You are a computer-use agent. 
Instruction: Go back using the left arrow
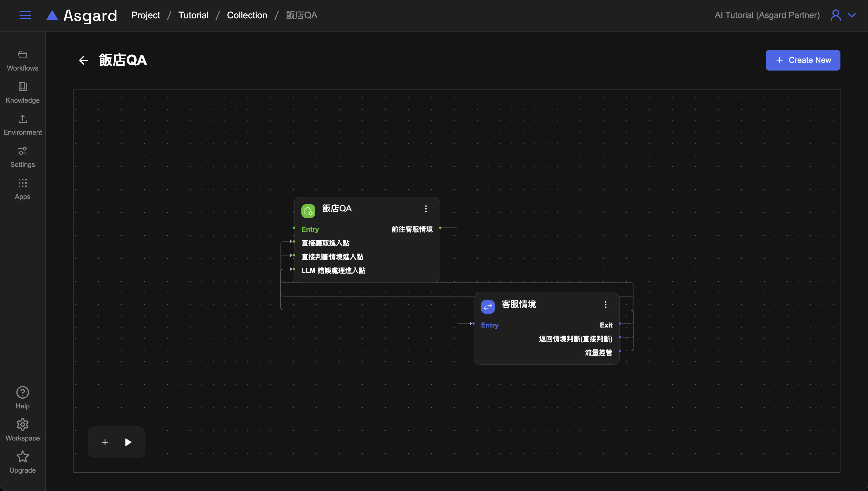point(83,60)
